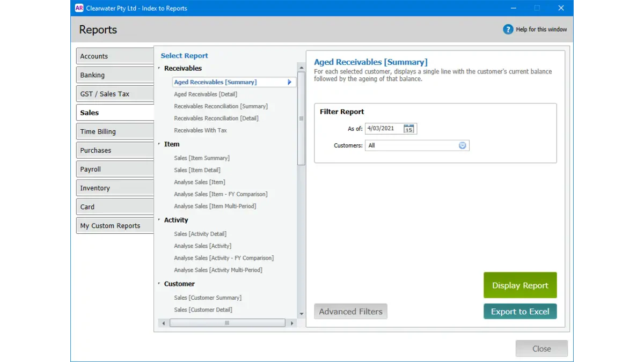Open the Purchases reports tab
This screenshot has width=644, height=362.
pyautogui.click(x=115, y=150)
